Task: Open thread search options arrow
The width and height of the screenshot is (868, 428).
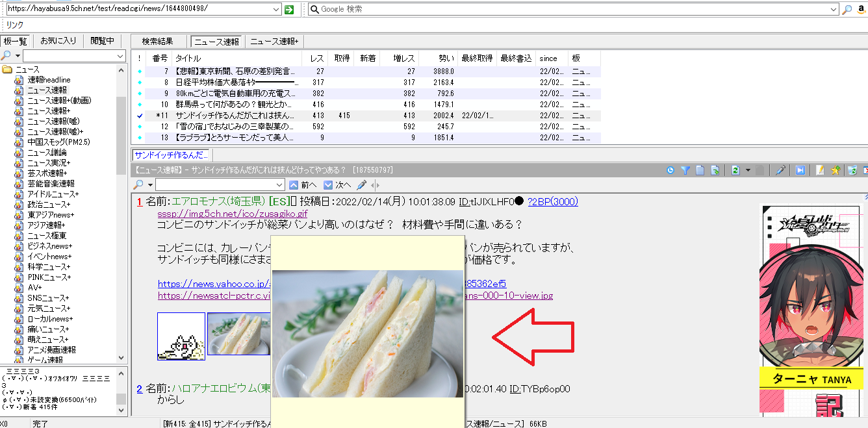Action: (149, 185)
